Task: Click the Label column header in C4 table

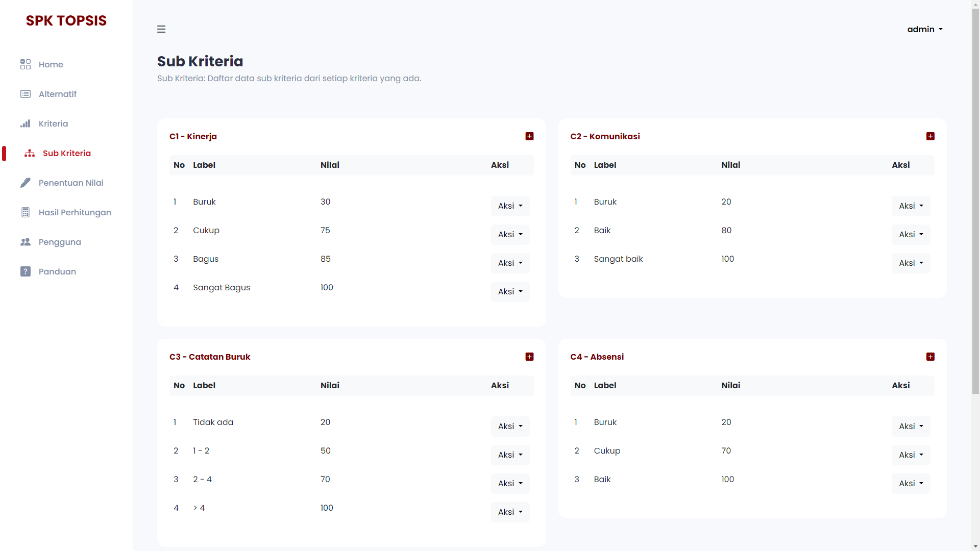Action: [605, 386]
